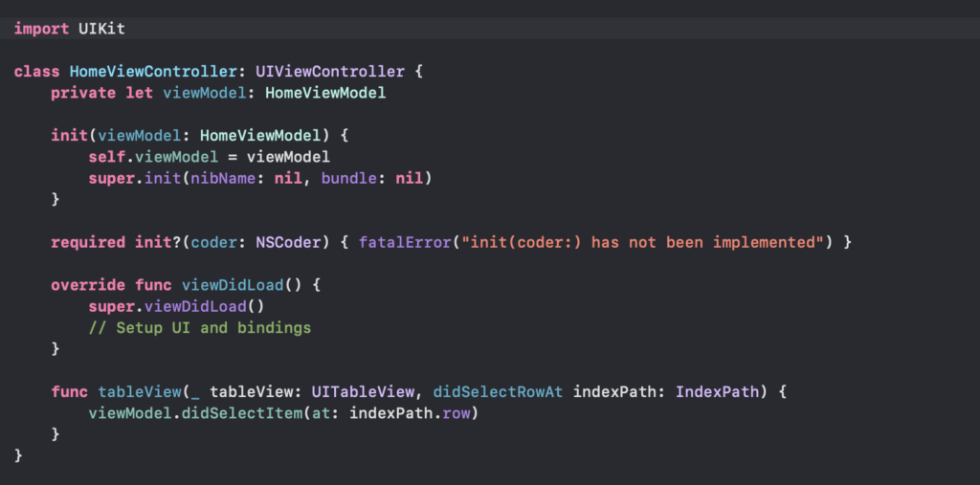Viewport: 980px width, 485px height.
Task: Click the 'IndexPath' type name
Action: tap(717, 392)
